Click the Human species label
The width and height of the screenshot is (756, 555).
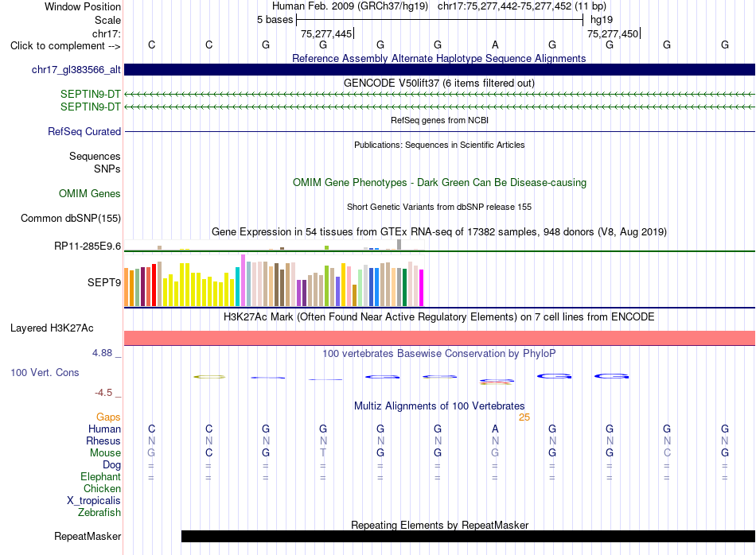coord(104,429)
